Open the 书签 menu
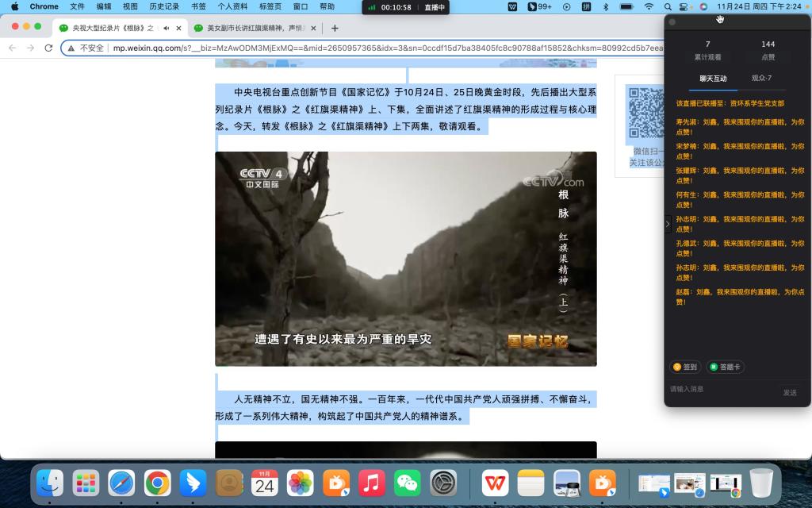This screenshot has width=812, height=508. pos(198,6)
